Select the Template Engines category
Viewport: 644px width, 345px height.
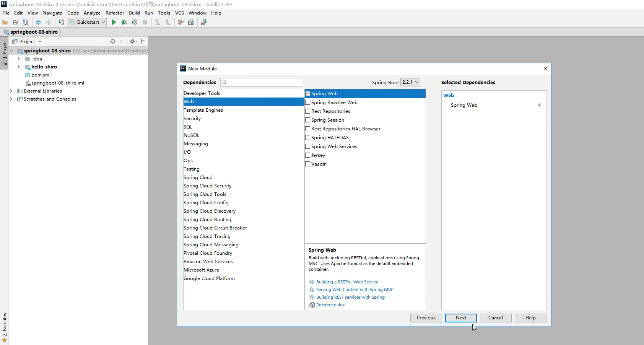244,110
